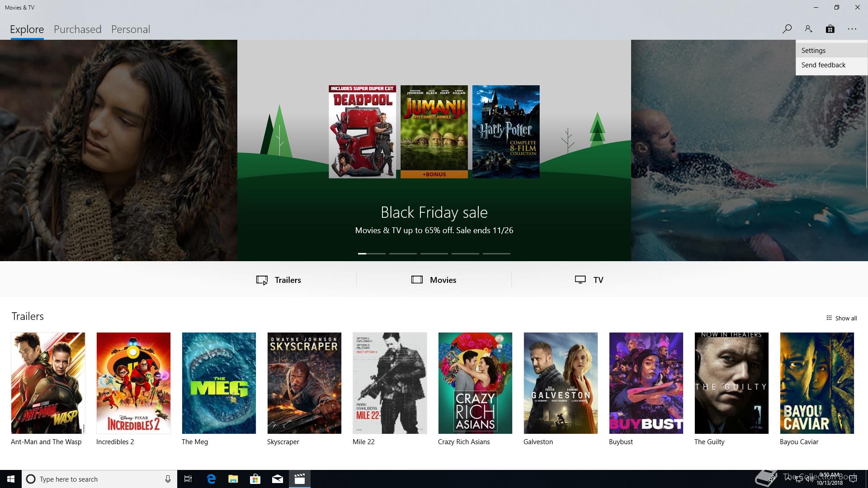Screen dimensions: 868x488
Task: Open Task View in taskbar
Action: [188, 479]
